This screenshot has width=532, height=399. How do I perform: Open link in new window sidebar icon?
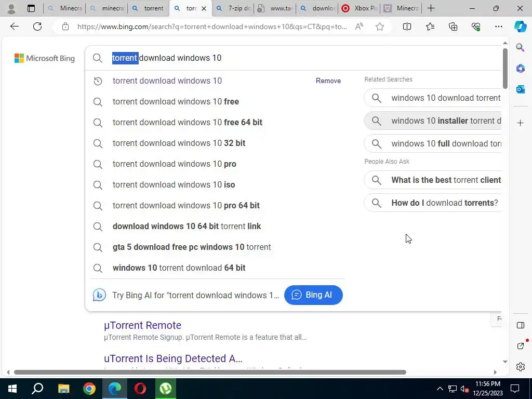[520, 345]
